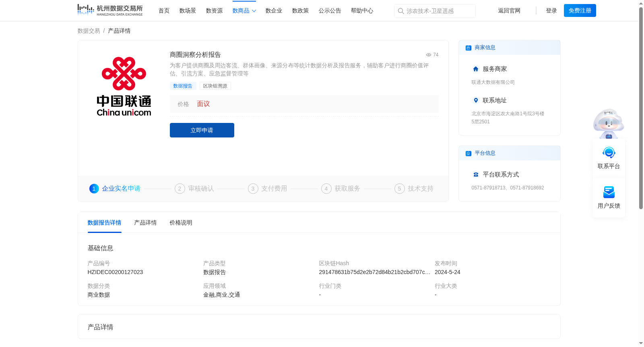Image resolution: width=644 pixels, height=347 pixels.
Task: Open the 公示公告 menu item
Action: [x=330, y=11]
